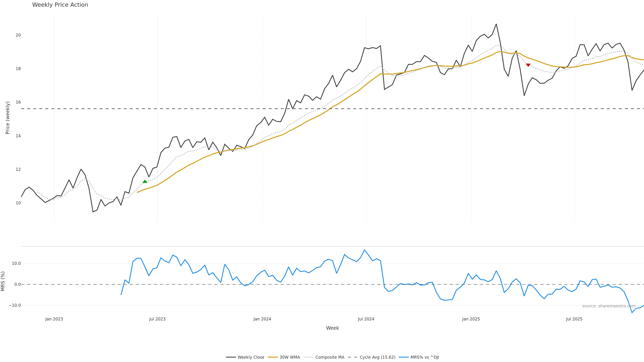Click the dark Weekly Close legend line swatch
This screenshot has width=644, height=362.
(231, 357)
